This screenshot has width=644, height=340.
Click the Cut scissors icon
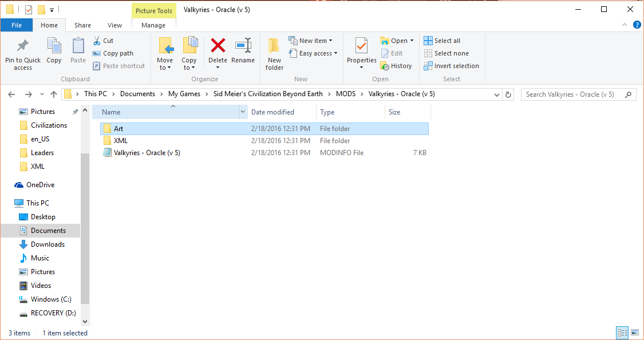97,41
